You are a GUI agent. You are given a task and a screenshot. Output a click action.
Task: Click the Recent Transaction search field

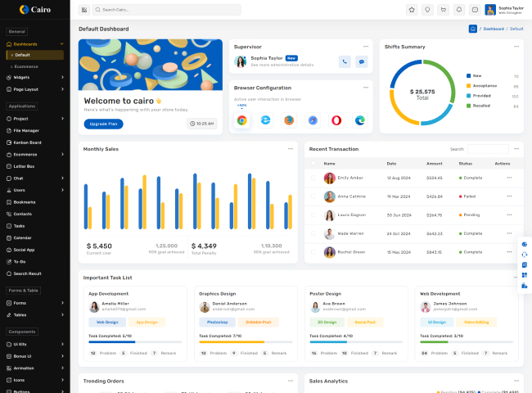[487, 149]
